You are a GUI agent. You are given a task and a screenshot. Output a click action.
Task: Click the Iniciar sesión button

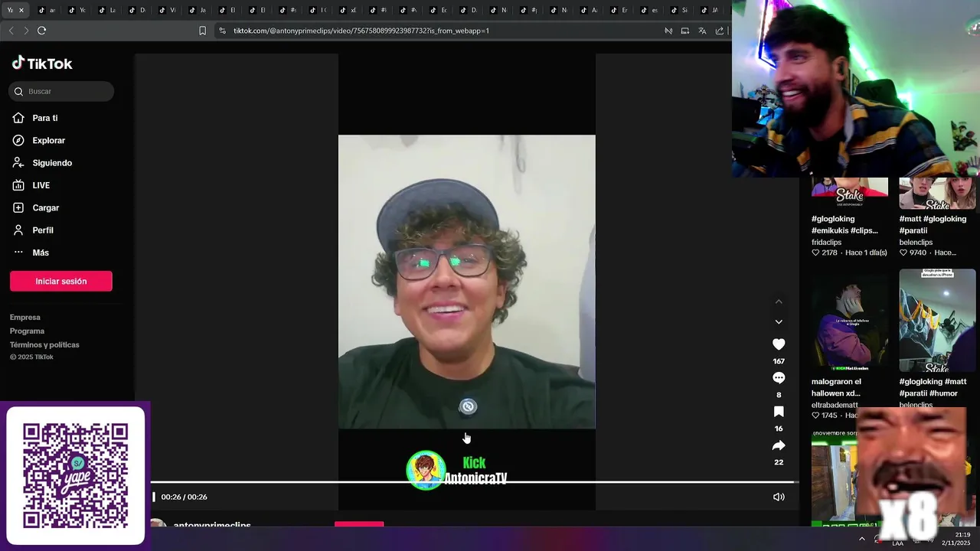point(61,281)
